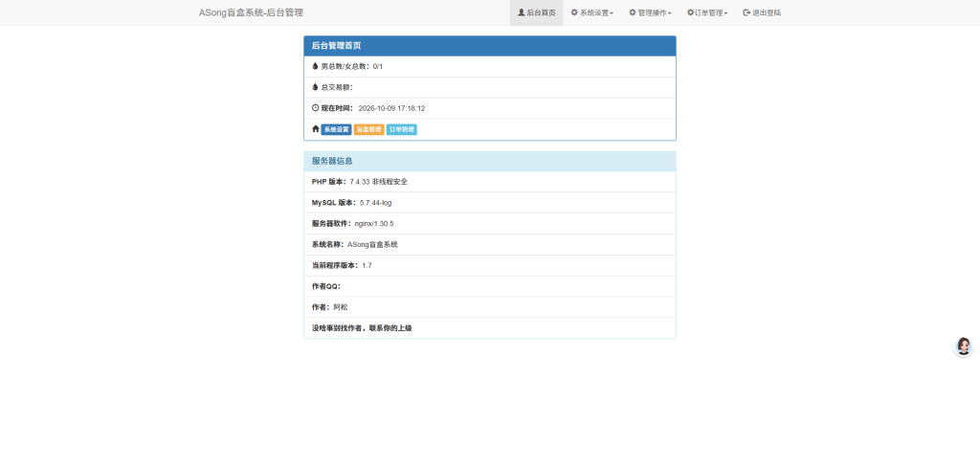Screen dimensions: 980x469
Task: Click the 系统名称 ASong盲盒系统 row
Action: pyautogui.click(x=490, y=244)
